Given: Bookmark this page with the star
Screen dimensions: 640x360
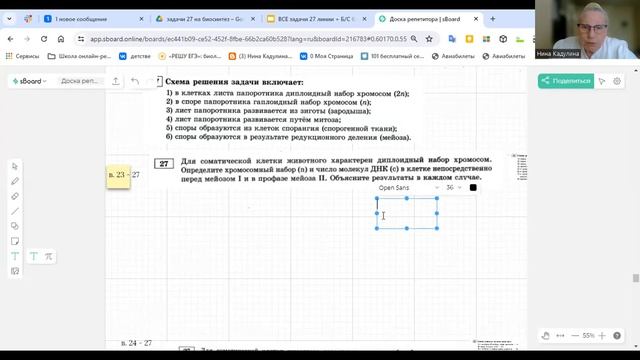Looking at the screenshot, I should (x=429, y=39).
